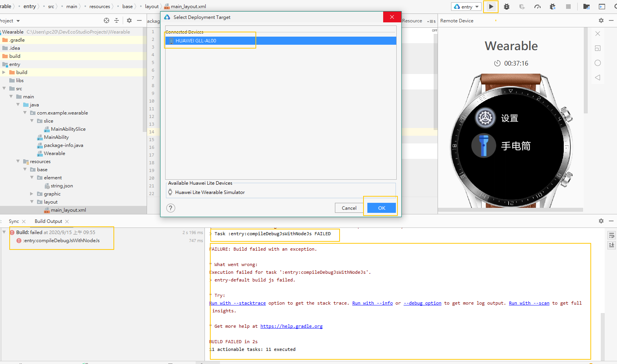Open package-info.java in the tree

[63, 145]
